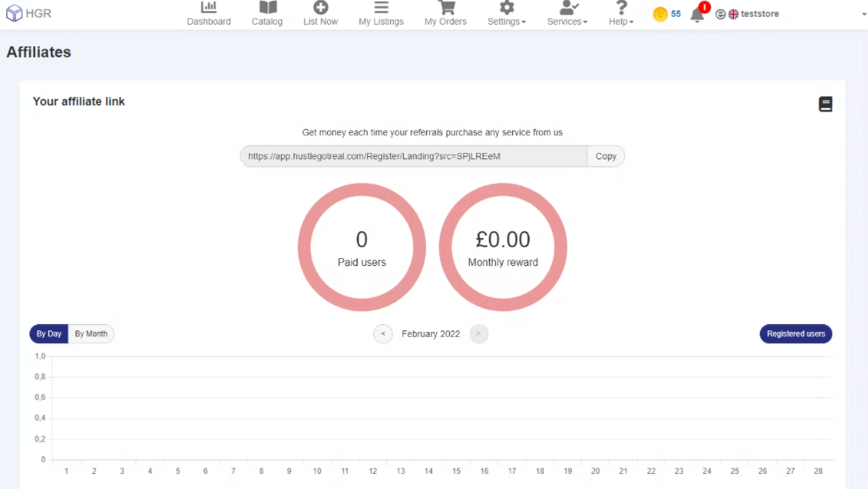The height and width of the screenshot is (489, 868).
Task: Expand the Help dropdown
Action: coord(621,14)
